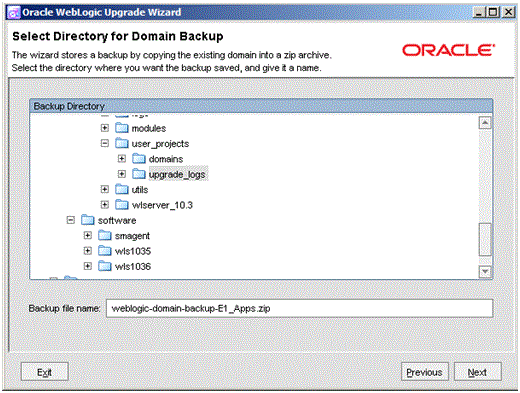Click the upgrade_logs folder icon

point(139,174)
